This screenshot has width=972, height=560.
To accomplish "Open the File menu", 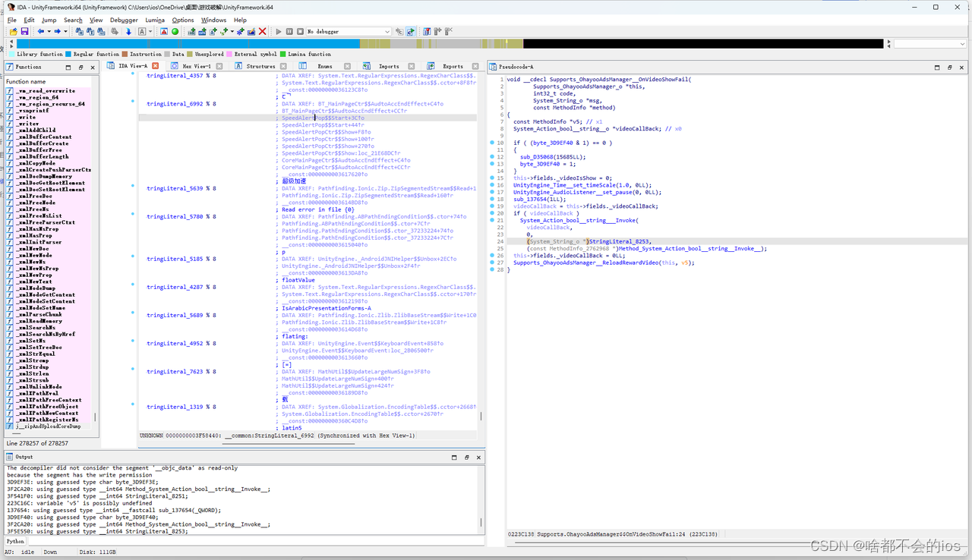I will click(12, 20).
